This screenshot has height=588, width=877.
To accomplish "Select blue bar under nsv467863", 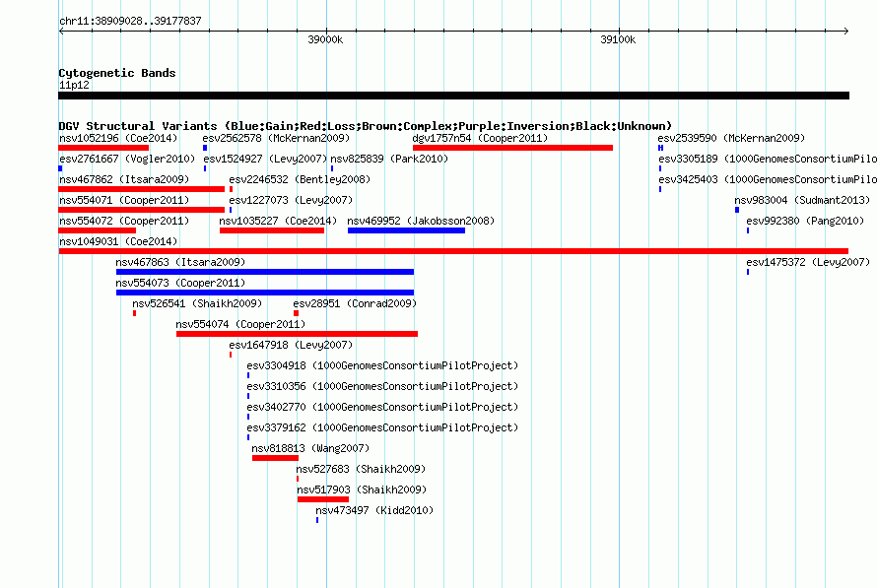I will click(x=265, y=272).
